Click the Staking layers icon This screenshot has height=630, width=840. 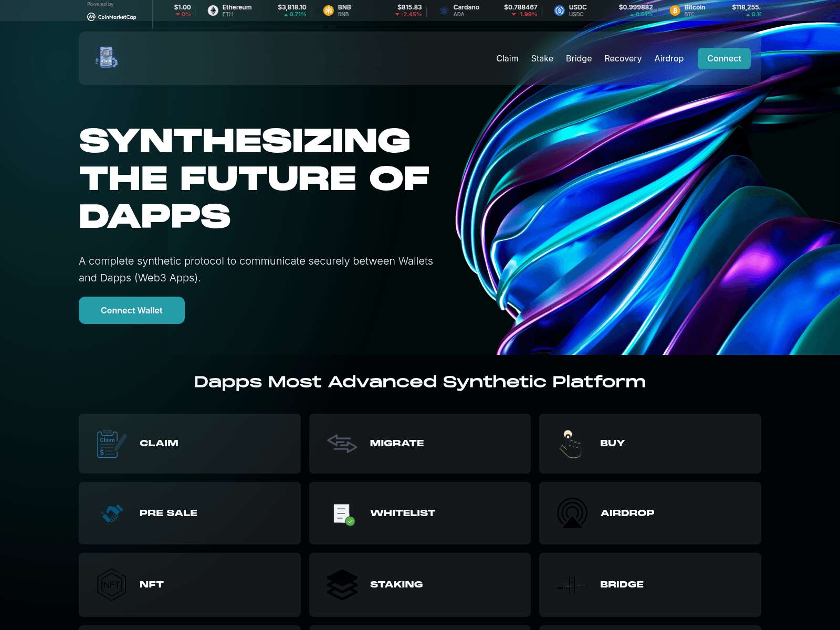(342, 584)
